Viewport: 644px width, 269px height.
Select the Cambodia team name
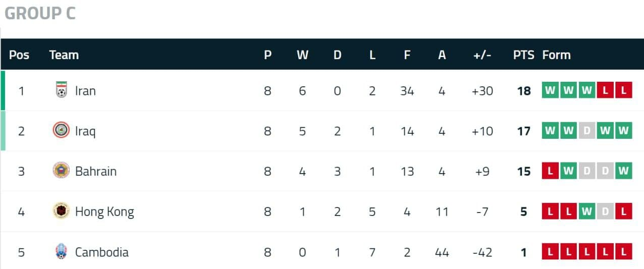[x=101, y=252]
